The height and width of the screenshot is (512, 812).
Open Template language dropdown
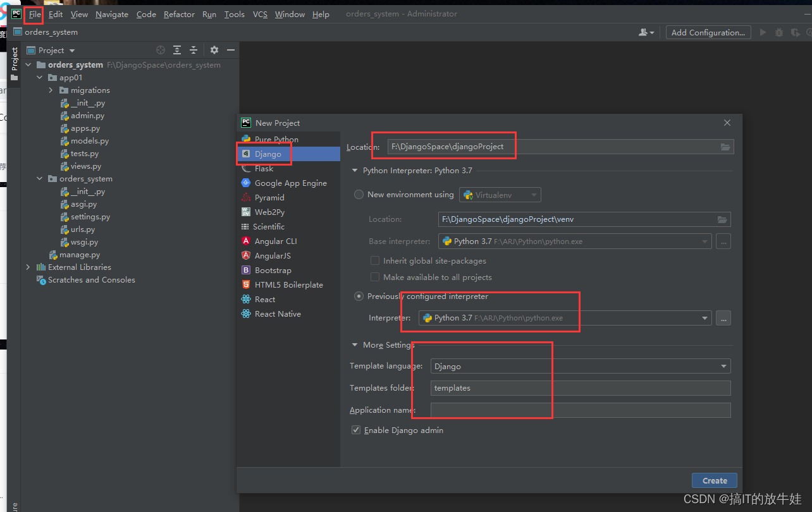(x=581, y=366)
